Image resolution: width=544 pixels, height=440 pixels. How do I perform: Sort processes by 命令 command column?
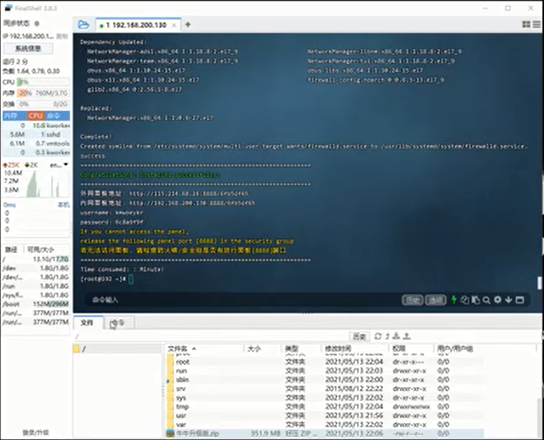58,116
